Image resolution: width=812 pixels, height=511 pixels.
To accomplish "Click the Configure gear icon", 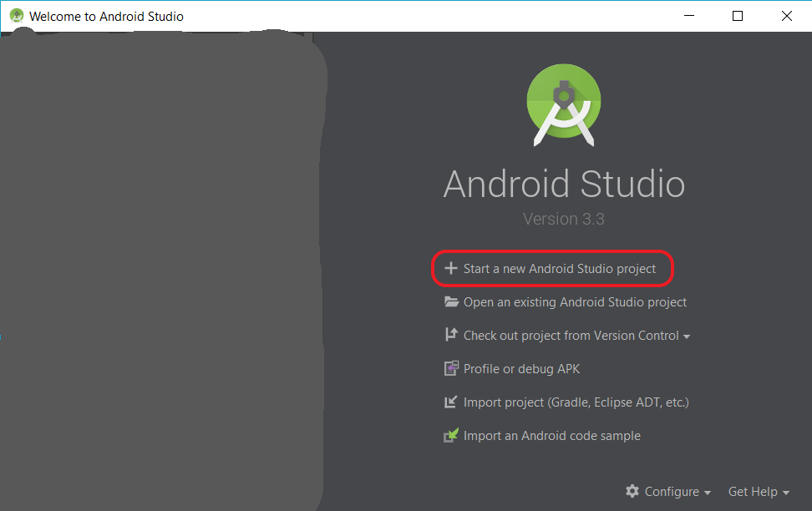I will [x=632, y=491].
